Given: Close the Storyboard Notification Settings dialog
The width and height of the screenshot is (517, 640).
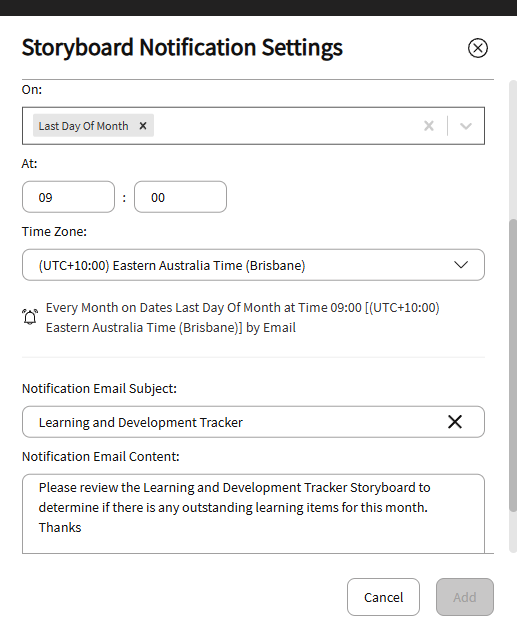Looking at the screenshot, I should pos(477,48).
